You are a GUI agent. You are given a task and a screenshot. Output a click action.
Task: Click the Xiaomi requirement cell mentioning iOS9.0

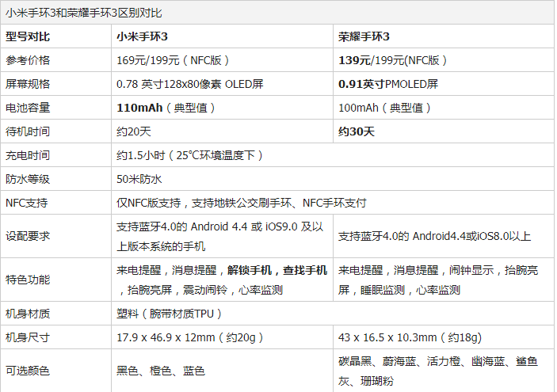coord(220,236)
